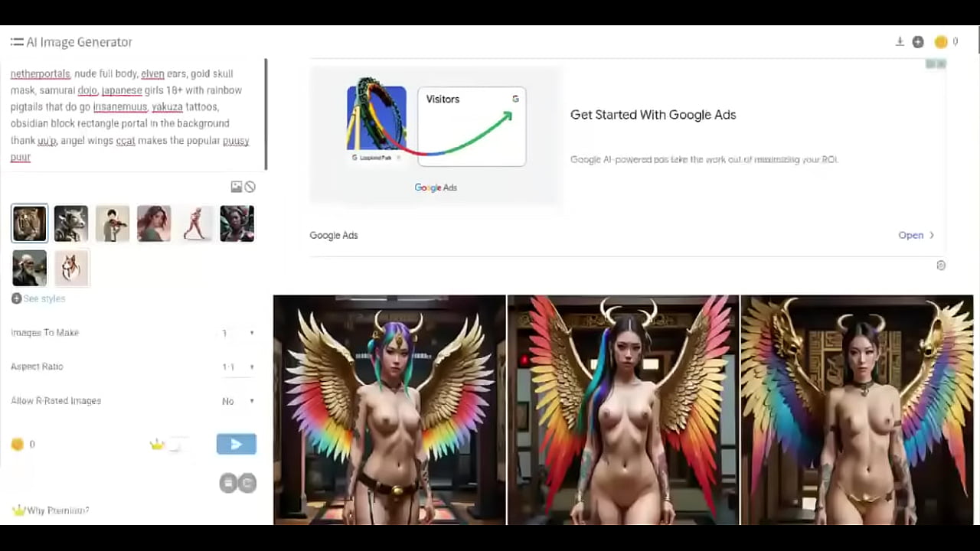Toggle the premium switch next to the crown

click(177, 445)
